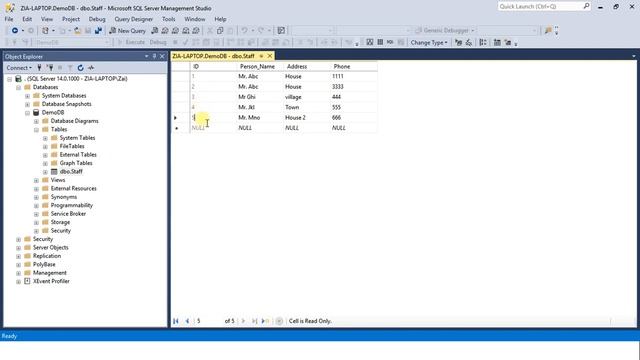This screenshot has height=360, width=640.
Task: Open the Change Type dropdown
Action: [x=429, y=42]
